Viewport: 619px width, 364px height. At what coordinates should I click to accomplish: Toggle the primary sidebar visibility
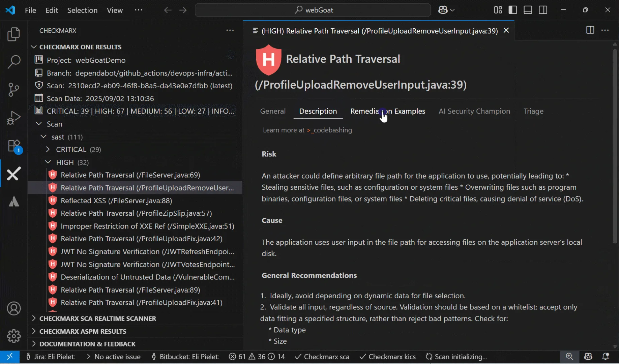click(512, 10)
